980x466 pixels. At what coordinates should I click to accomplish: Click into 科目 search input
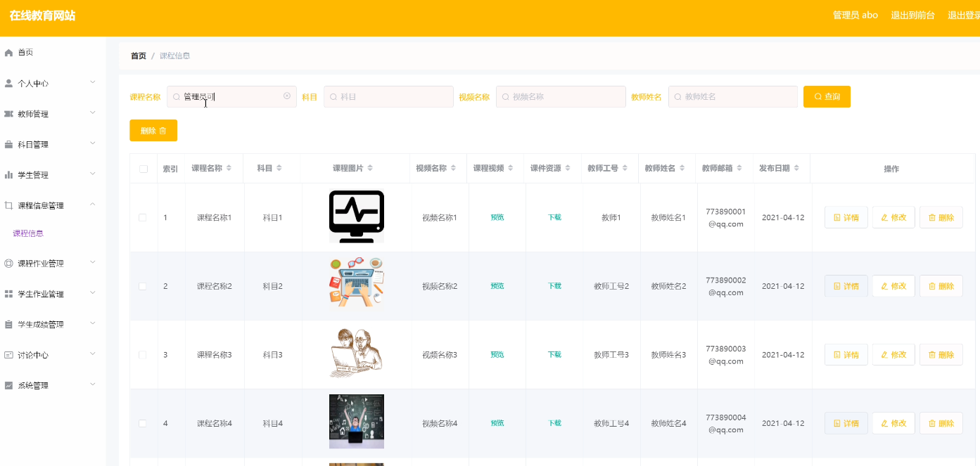388,96
